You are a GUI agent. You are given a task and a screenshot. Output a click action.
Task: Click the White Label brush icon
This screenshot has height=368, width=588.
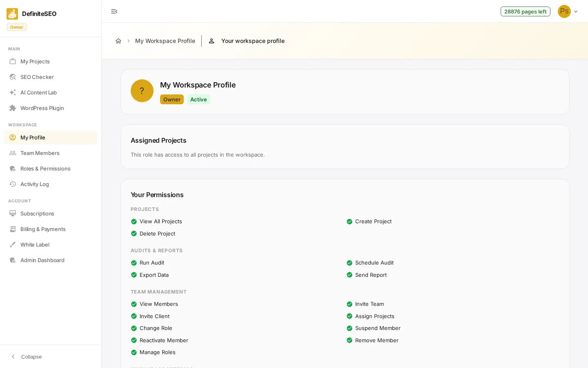[13, 245]
